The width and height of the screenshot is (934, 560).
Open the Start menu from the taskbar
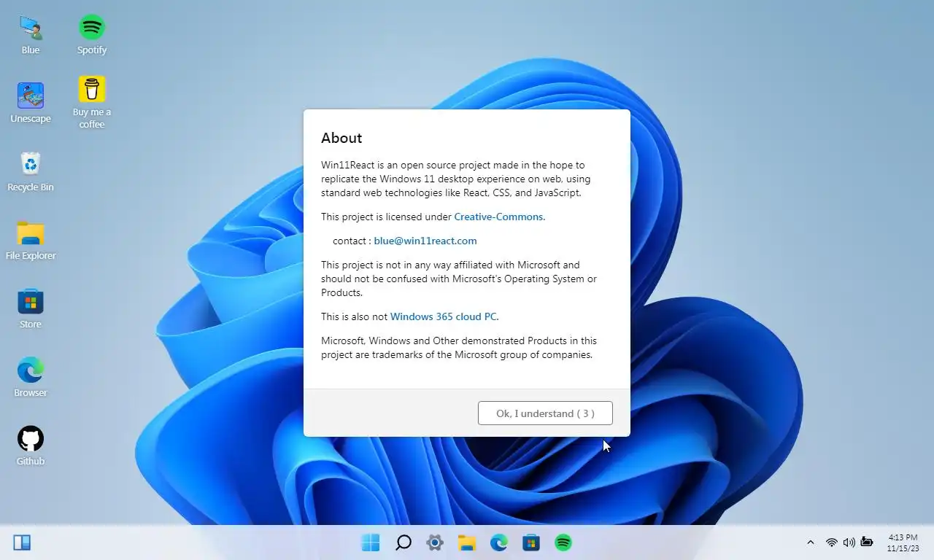(371, 542)
